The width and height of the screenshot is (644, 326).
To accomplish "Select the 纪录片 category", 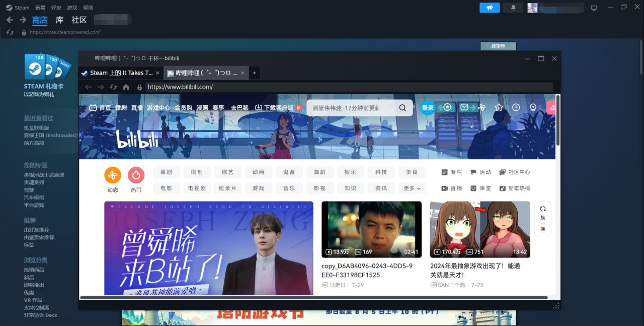I will pyautogui.click(x=227, y=188).
